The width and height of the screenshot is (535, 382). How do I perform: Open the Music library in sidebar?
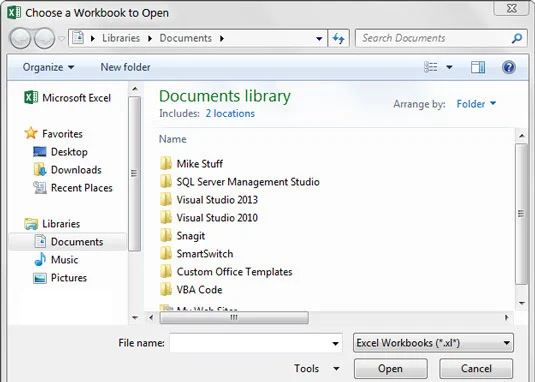[x=56, y=260]
